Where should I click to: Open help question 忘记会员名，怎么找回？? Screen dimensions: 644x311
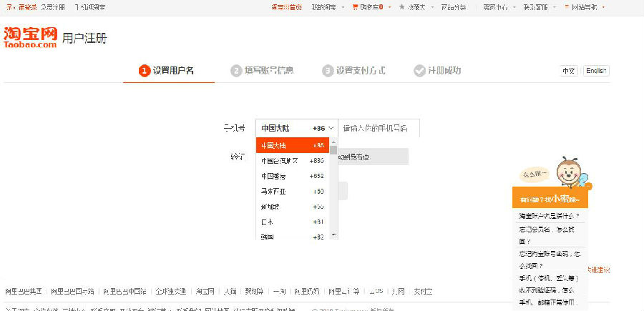[x=547, y=235]
